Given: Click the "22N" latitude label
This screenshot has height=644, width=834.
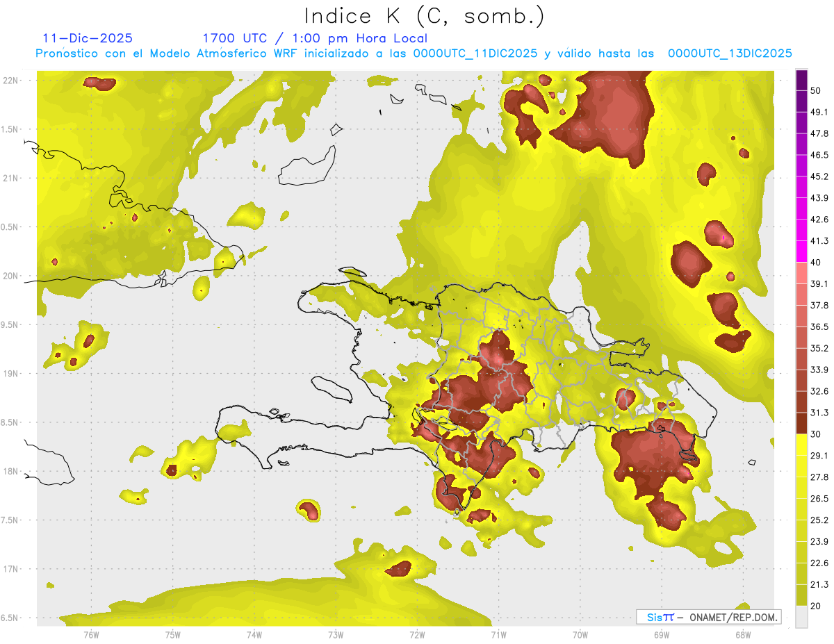Looking at the screenshot, I should click(10, 81).
